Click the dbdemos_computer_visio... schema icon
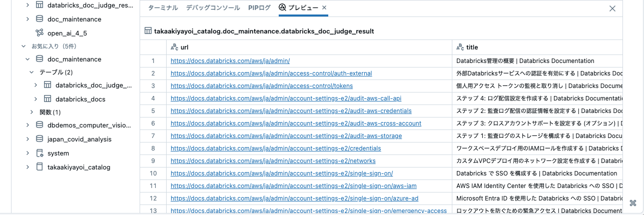 (x=40, y=125)
